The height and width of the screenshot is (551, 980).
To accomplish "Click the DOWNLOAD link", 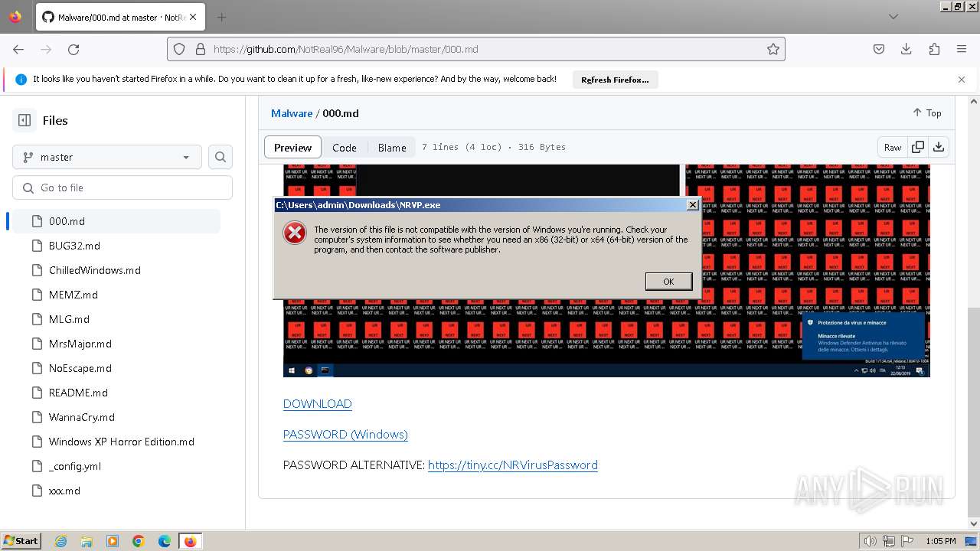I will (x=318, y=404).
